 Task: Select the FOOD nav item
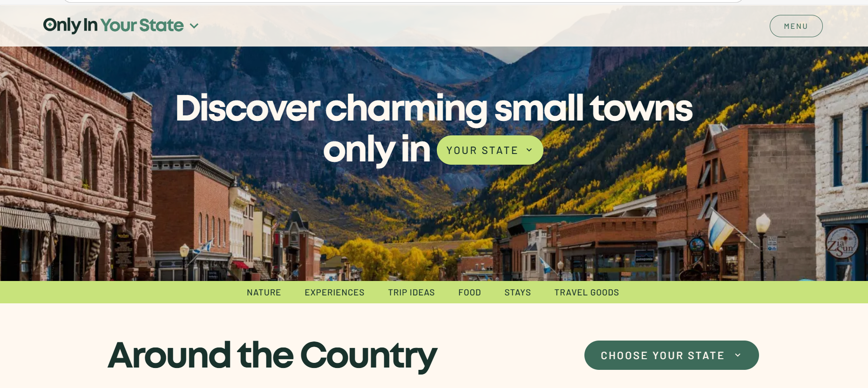click(x=469, y=292)
